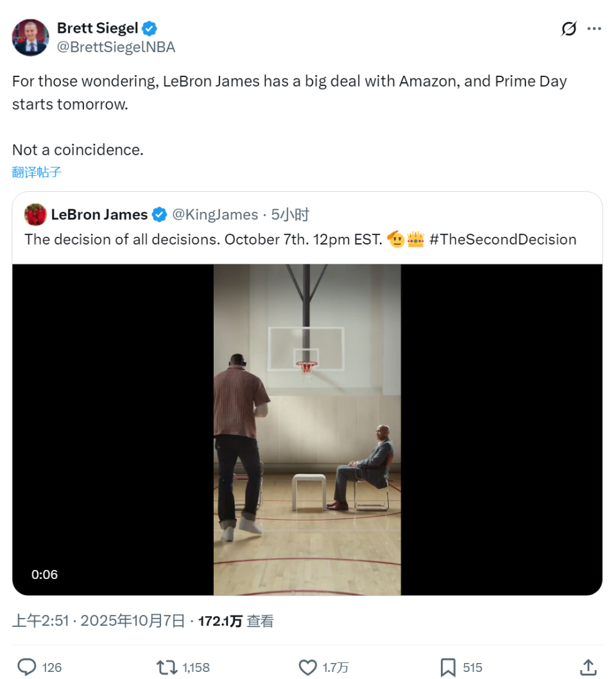The height and width of the screenshot is (679, 616).
Task: Click the 翻译帖子 translate link
Action: pyautogui.click(x=37, y=172)
